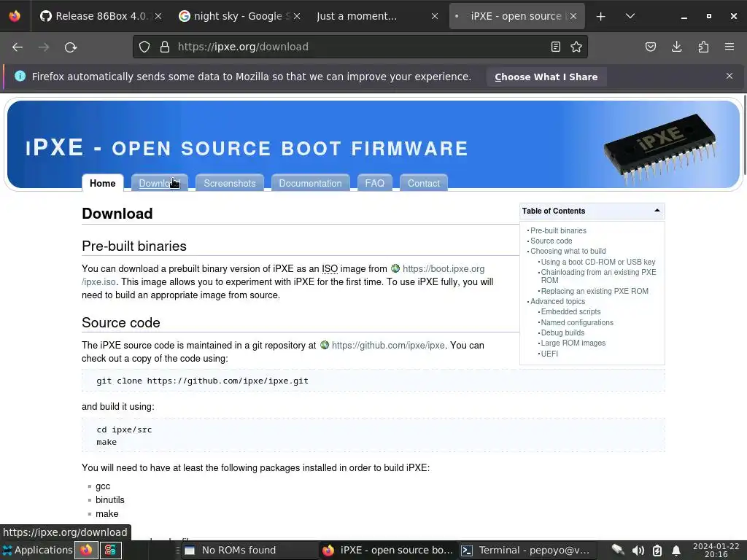Open the Contact navigation tab
The width and height of the screenshot is (747, 560).
[424, 183]
